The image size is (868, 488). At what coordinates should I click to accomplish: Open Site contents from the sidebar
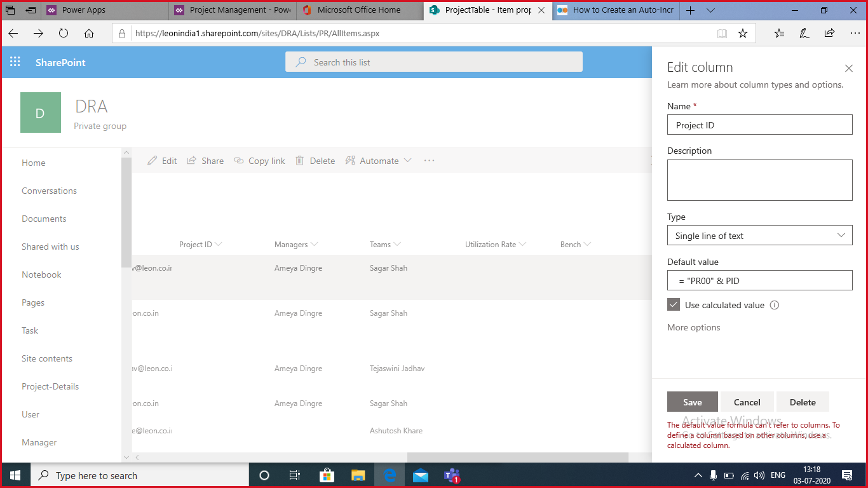(x=46, y=358)
